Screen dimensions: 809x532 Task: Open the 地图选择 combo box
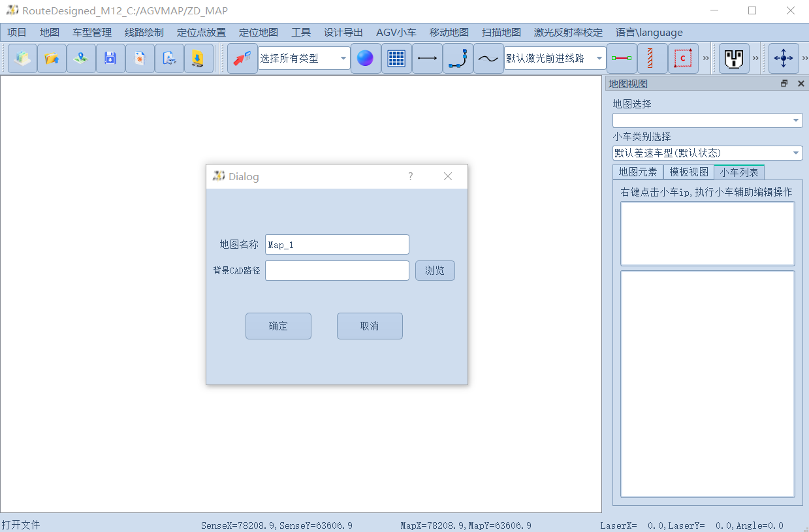[x=707, y=120]
